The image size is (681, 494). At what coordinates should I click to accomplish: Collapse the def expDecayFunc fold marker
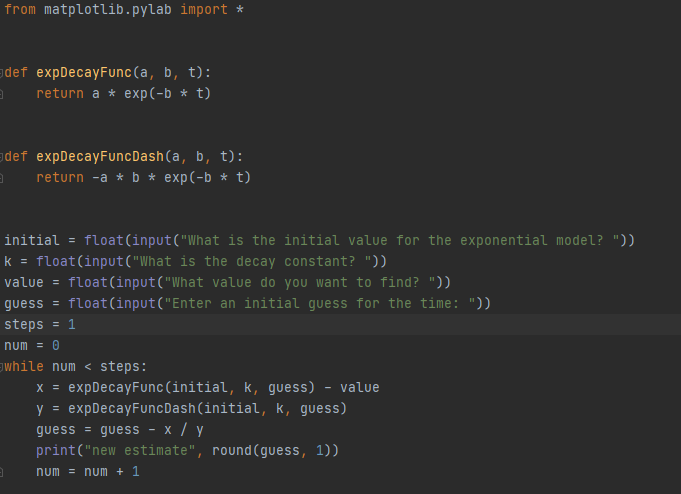pos(2,73)
